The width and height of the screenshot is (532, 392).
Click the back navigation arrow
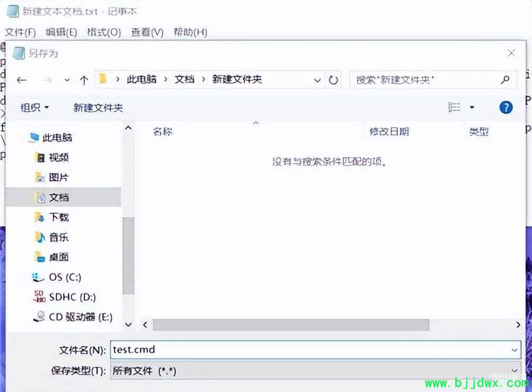tap(21, 79)
